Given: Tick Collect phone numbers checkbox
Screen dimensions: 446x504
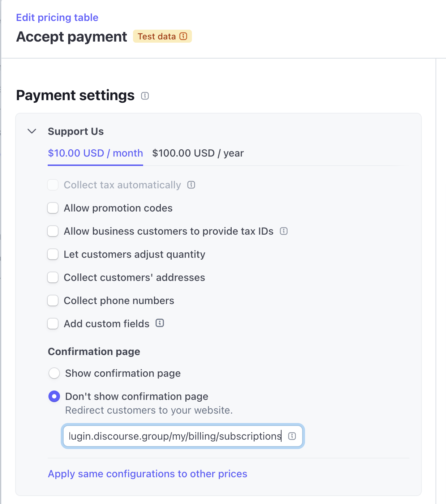Looking at the screenshot, I should pyautogui.click(x=53, y=301).
